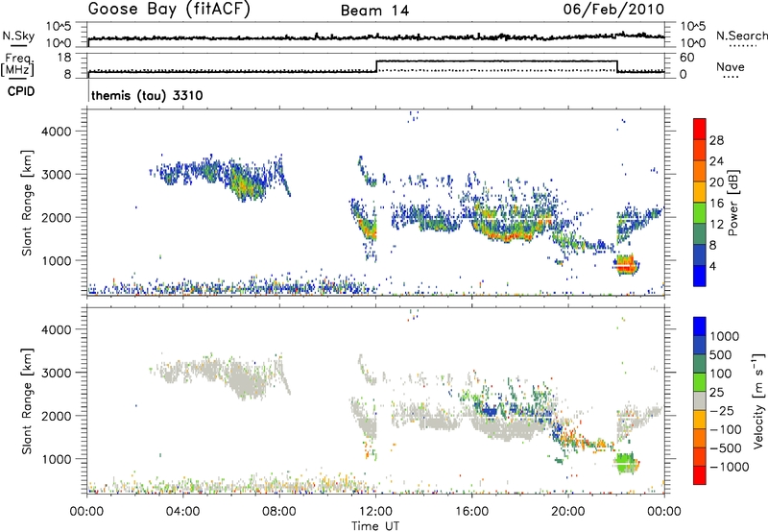Click the '3000' tick on velocity panel axis
Image resolution: width=768 pixels, height=532 pixels.
coord(57,373)
